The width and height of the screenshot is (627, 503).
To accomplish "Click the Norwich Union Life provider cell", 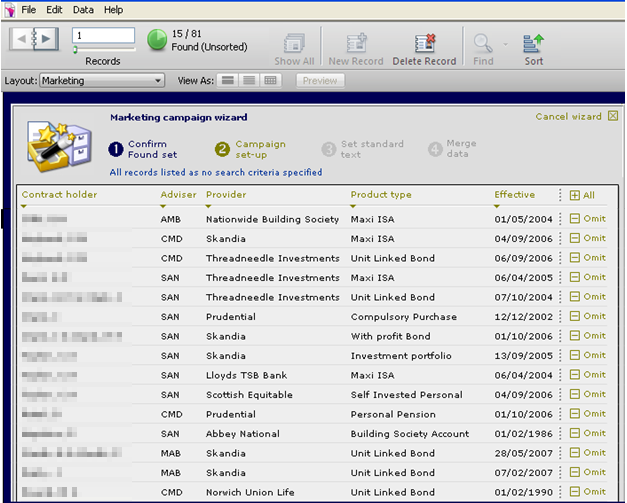I will (x=250, y=492).
